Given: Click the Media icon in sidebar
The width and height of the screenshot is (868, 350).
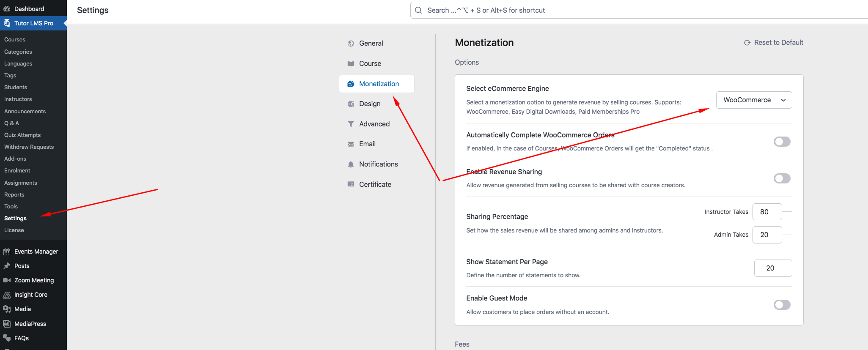Looking at the screenshot, I should click(x=7, y=309).
